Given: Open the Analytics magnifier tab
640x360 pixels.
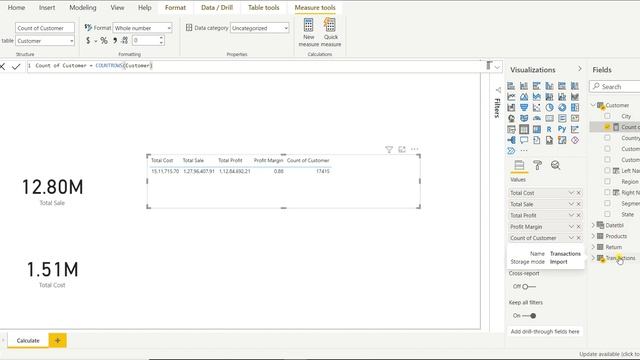Looking at the screenshot, I should [x=556, y=165].
